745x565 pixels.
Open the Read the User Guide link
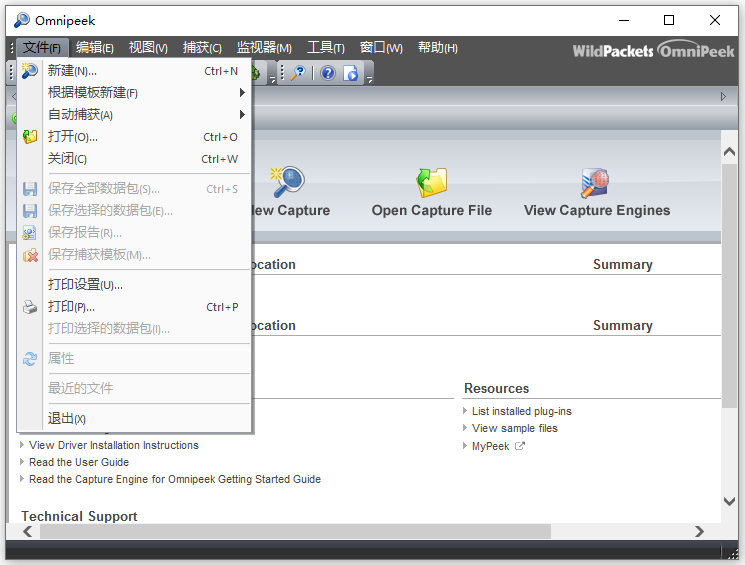(79, 462)
